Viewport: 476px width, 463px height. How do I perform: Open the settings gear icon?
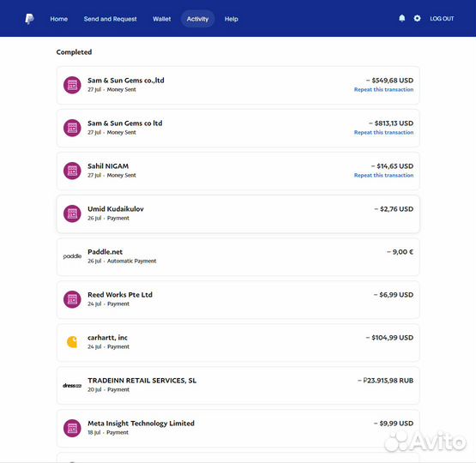[417, 19]
